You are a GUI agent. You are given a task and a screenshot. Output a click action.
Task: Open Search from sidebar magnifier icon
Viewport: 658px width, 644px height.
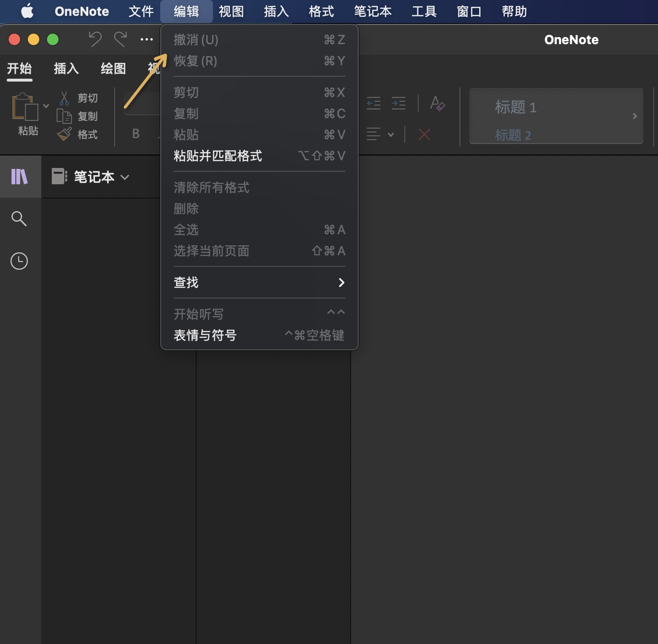(19, 218)
